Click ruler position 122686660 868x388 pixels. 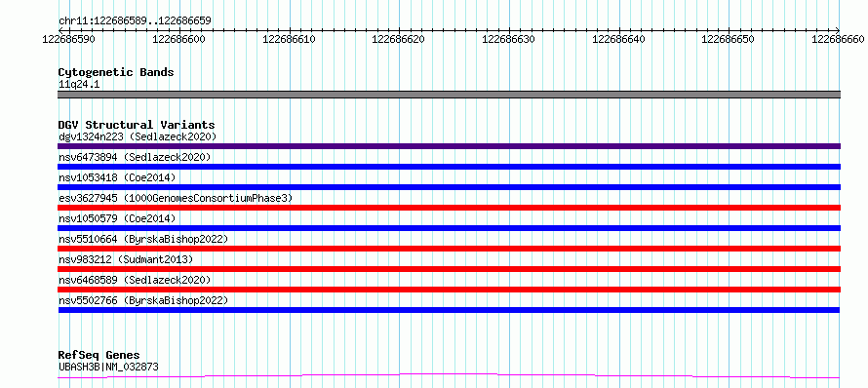(x=838, y=39)
